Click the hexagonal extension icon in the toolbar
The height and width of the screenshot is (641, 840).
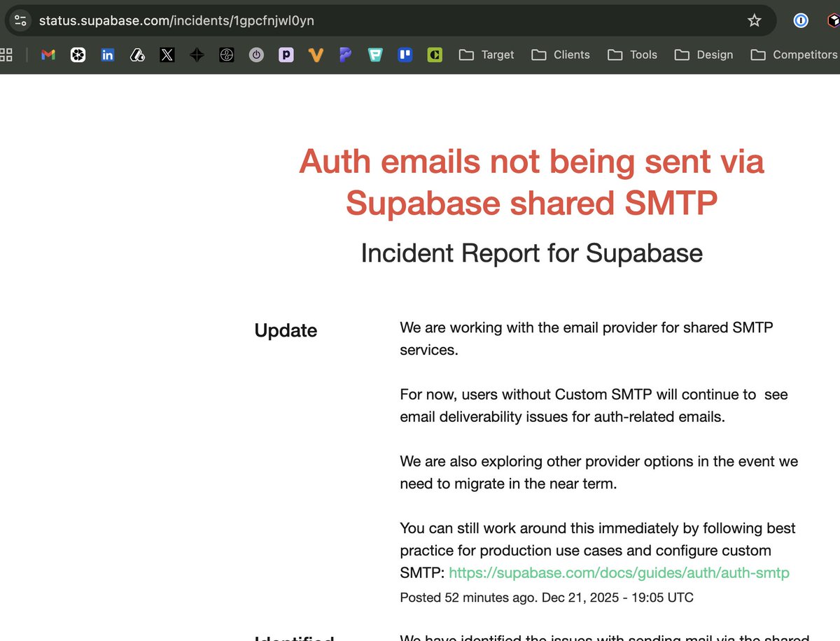tap(834, 20)
